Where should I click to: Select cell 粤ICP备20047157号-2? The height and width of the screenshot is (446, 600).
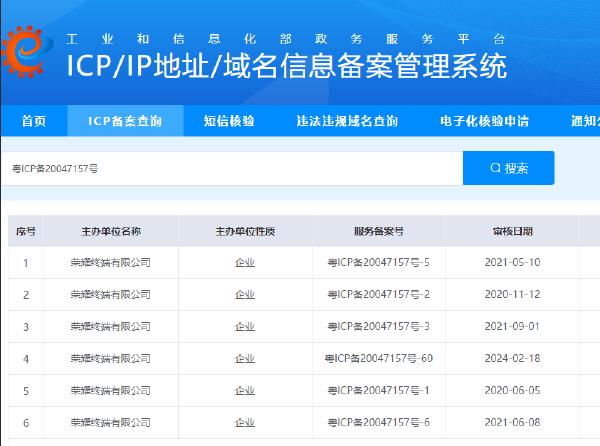tap(378, 295)
